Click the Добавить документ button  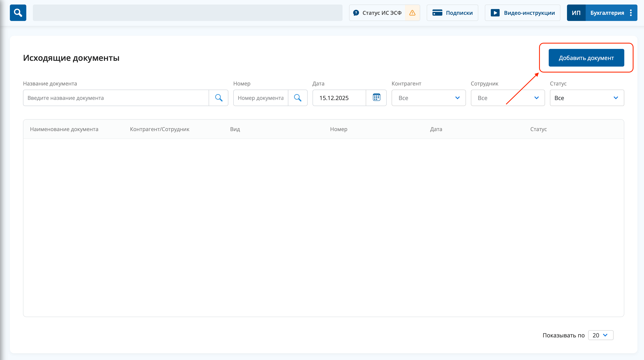click(586, 58)
